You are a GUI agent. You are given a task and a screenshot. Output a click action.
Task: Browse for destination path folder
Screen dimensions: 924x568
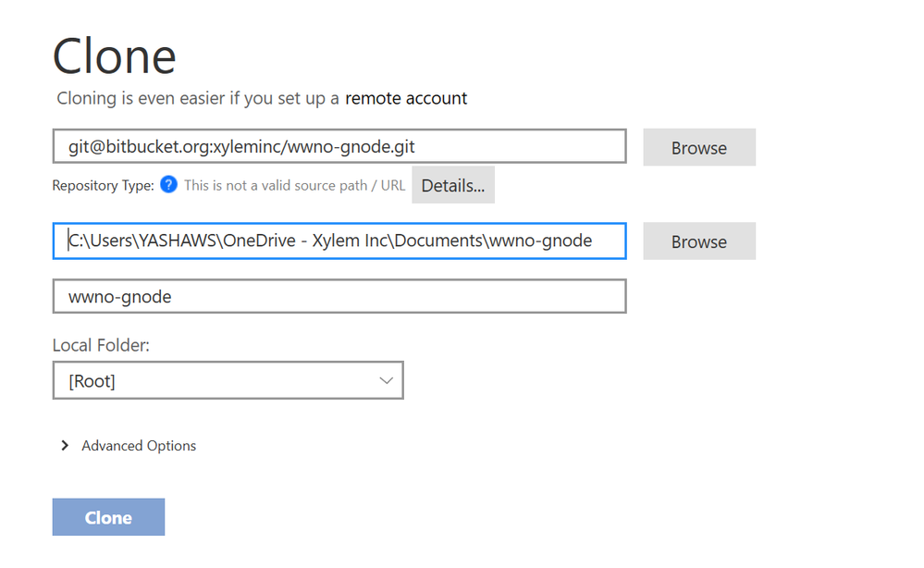(699, 241)
